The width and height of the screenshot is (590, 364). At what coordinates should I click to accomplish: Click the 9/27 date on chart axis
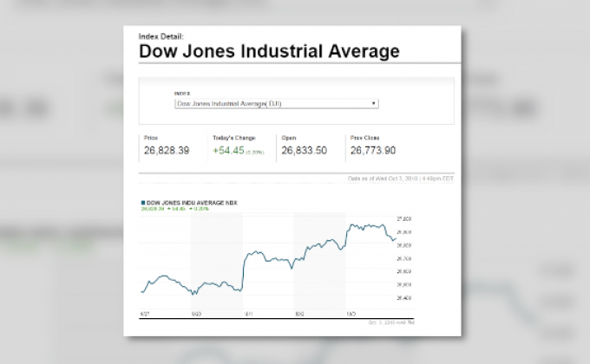click(x=144, y=312)
